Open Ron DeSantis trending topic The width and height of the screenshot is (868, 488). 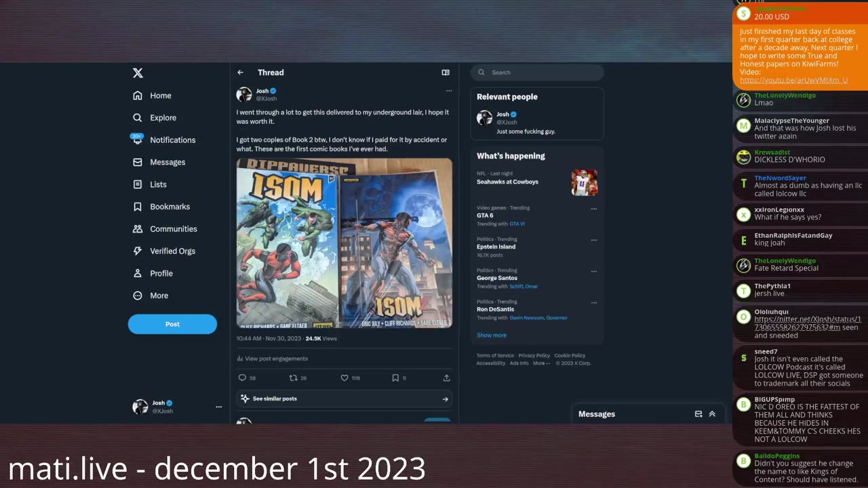coord(496,309)
